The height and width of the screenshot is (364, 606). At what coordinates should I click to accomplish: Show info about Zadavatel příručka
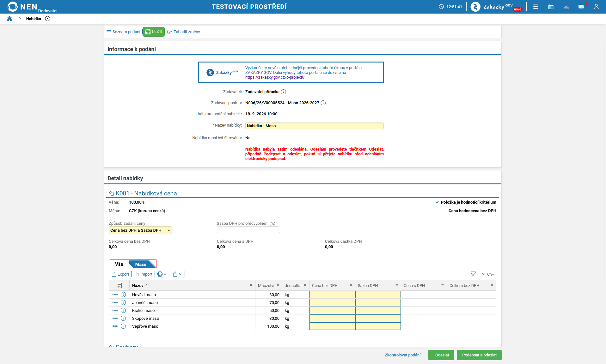[284, 92]
